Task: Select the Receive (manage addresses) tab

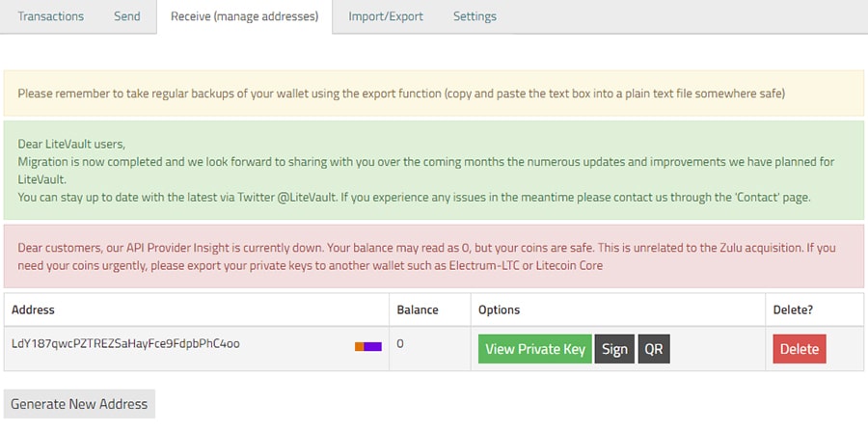Action: pos(244,16)
